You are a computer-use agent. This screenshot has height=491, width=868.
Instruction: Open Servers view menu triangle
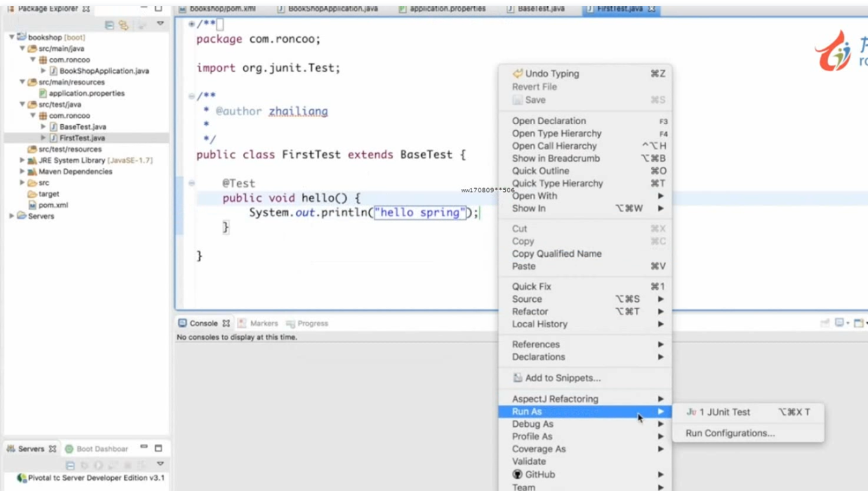click(160, 464)
